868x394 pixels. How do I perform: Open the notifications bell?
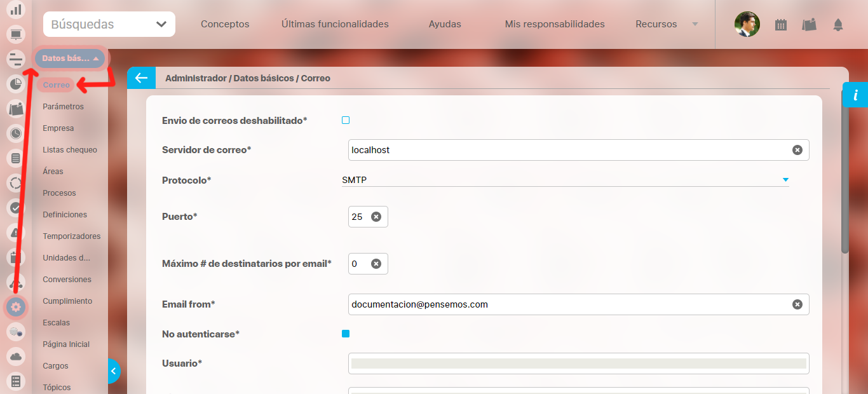tap(837, 25)
